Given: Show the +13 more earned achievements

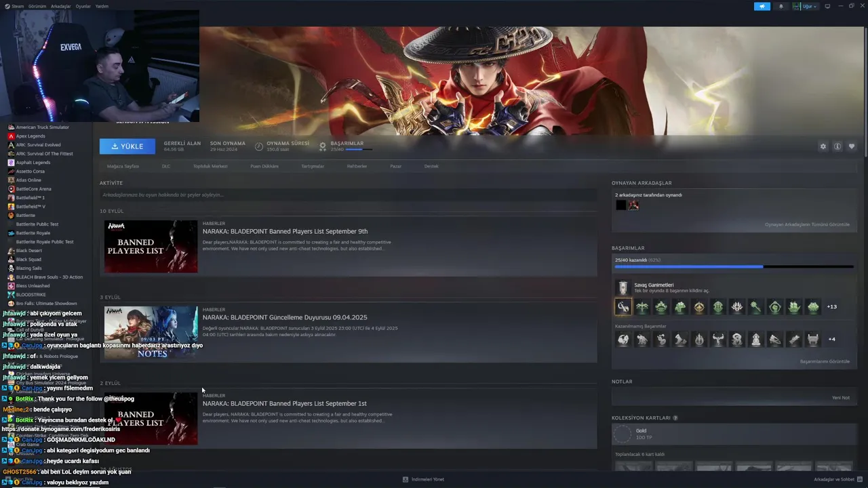Looking at the screenshot, I should pos(832,306).
